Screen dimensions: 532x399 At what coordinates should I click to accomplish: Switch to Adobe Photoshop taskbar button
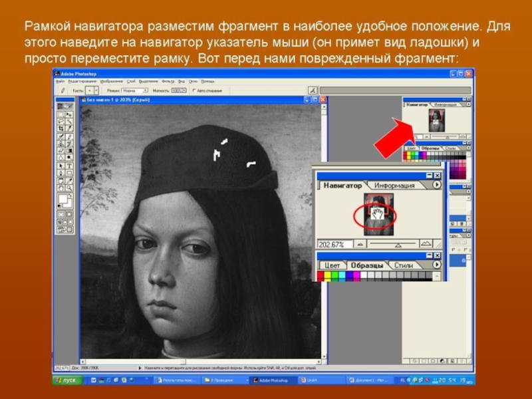pos(273,380)
